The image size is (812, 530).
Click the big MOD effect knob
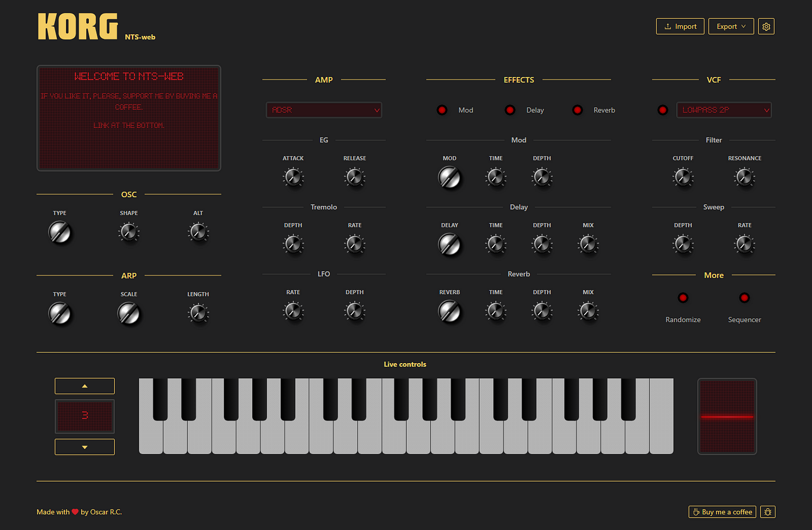(x=449, y=177)
